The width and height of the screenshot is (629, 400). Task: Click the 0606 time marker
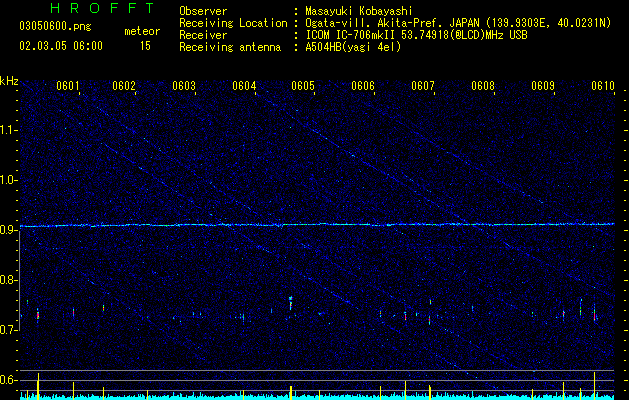point(363,86)
